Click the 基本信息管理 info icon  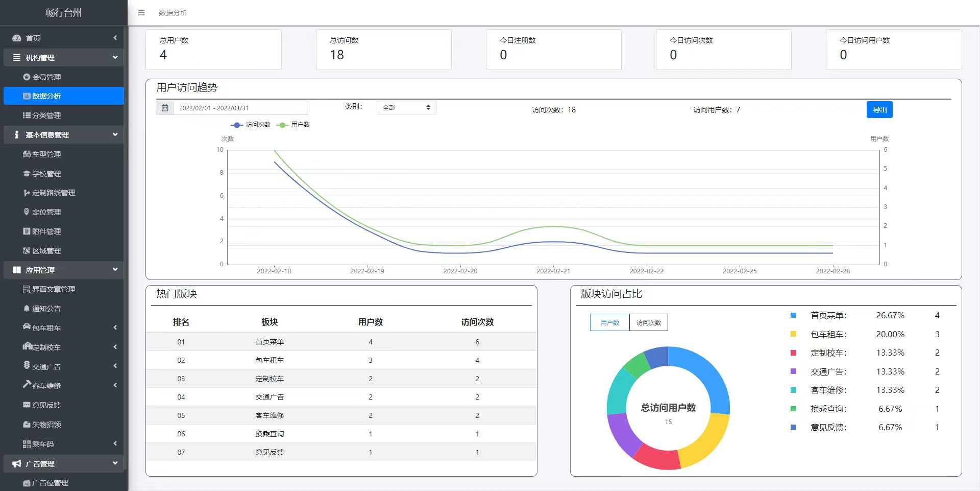point(17,135)
